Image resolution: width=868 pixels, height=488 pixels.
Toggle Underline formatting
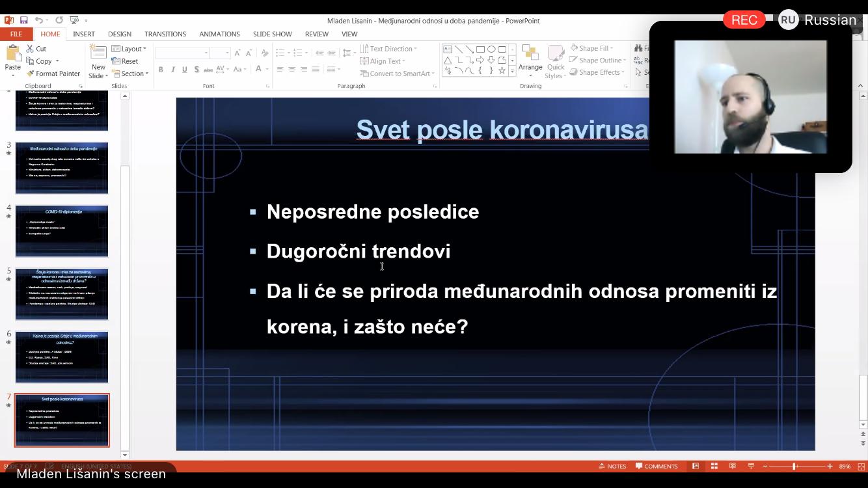pyautogui.click(x=185, y=69)
